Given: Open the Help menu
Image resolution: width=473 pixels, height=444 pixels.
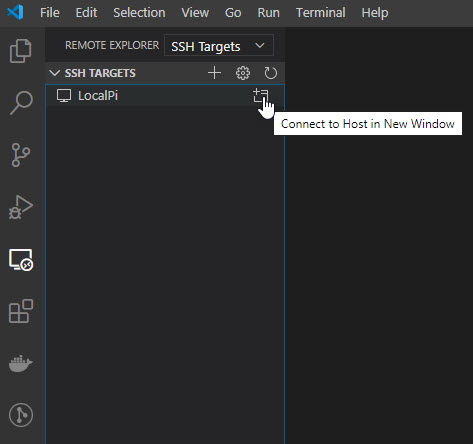Looking at the screenshot, I should 375,13.
